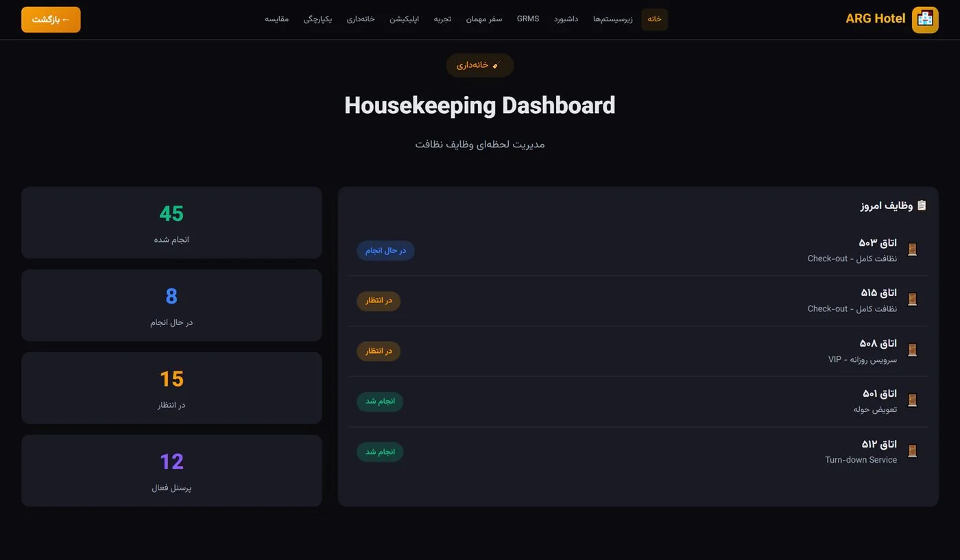Click the 12 پرسنل فعال stat card

[171, 471]
